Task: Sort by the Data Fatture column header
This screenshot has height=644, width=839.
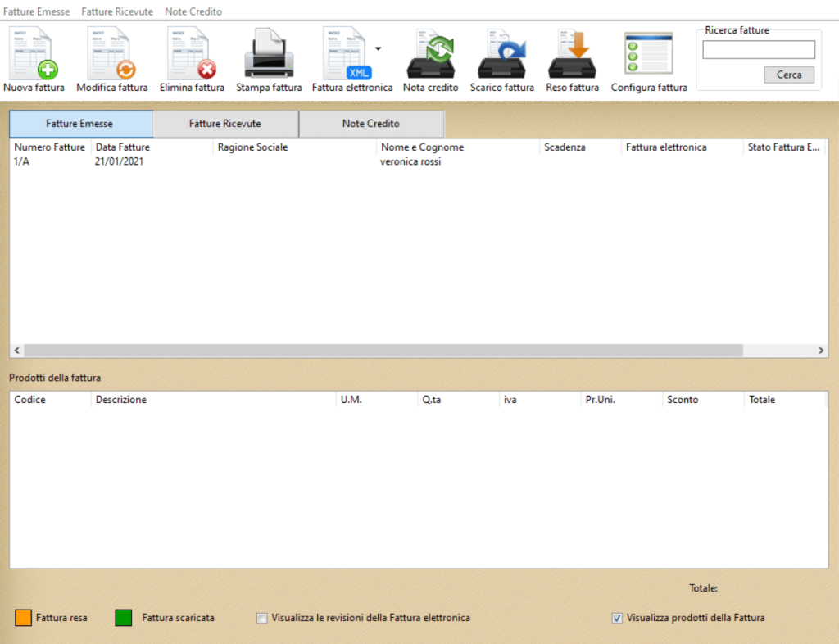Action: click(123, 147)
